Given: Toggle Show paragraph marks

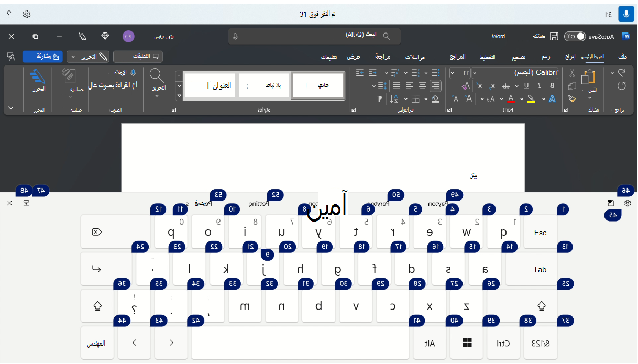Looking at the screenshot, I should pos(379,99).
